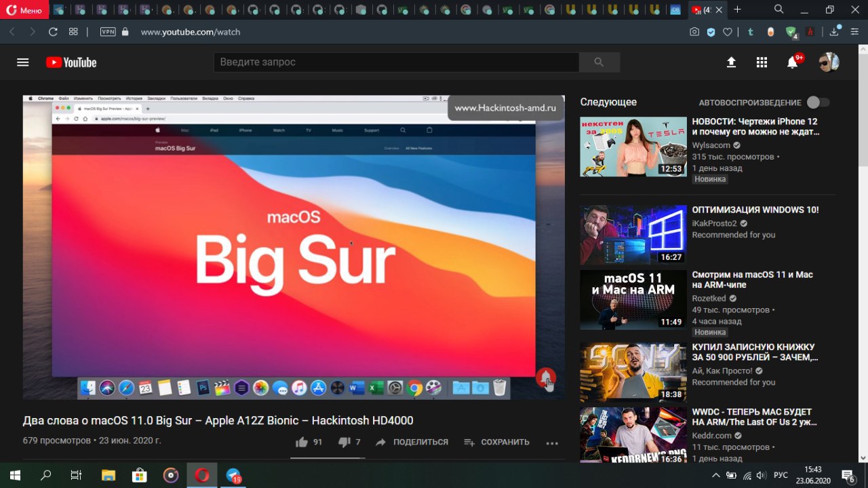The width and height of the screenshot is (868, 488).
Task: Visit the Rozetked channel
Action: point(709,298)
